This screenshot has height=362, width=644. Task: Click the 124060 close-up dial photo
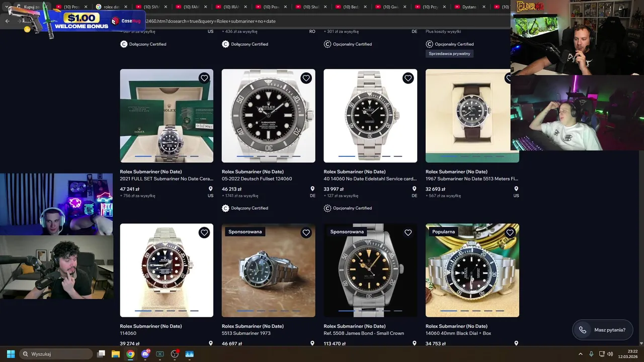point(269,116)
